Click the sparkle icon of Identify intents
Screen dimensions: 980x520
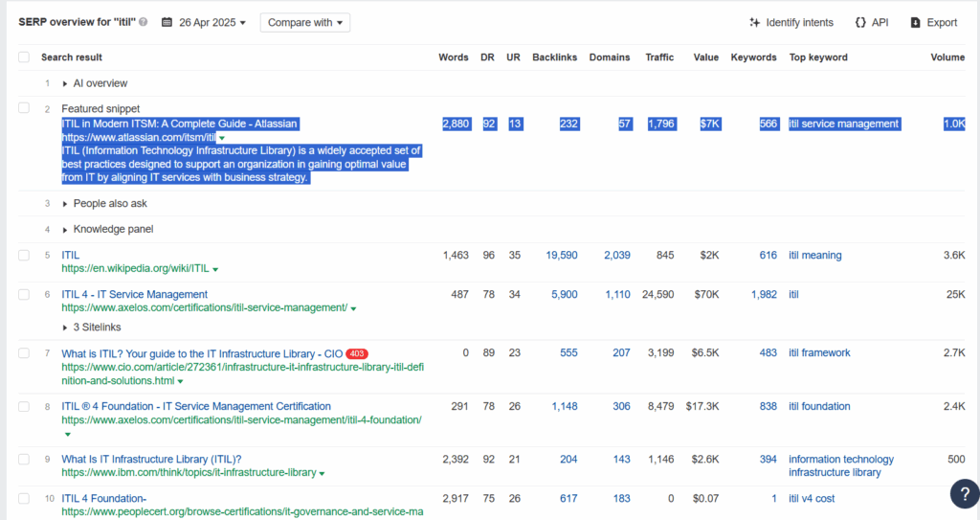[x=754, y=23]
